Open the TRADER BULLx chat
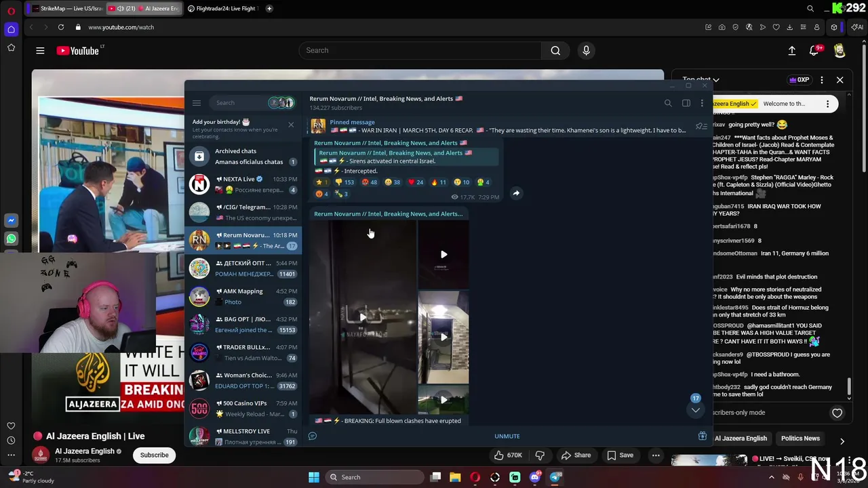 (x=244, y=352)
